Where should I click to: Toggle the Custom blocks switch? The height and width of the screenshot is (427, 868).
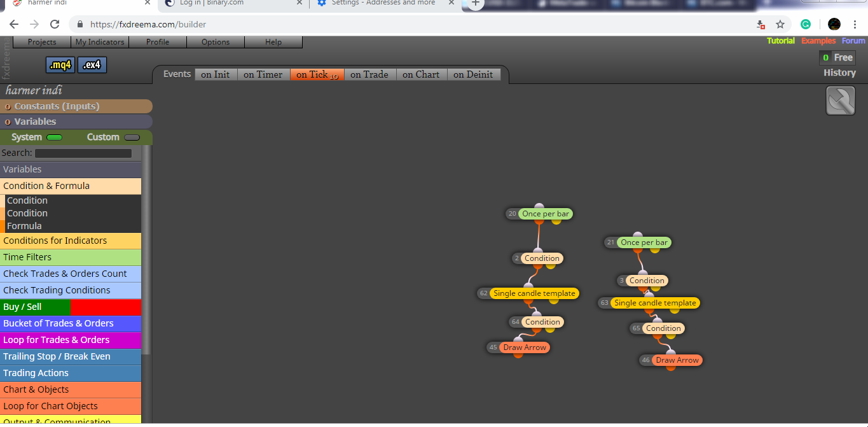tap(132, 137)
